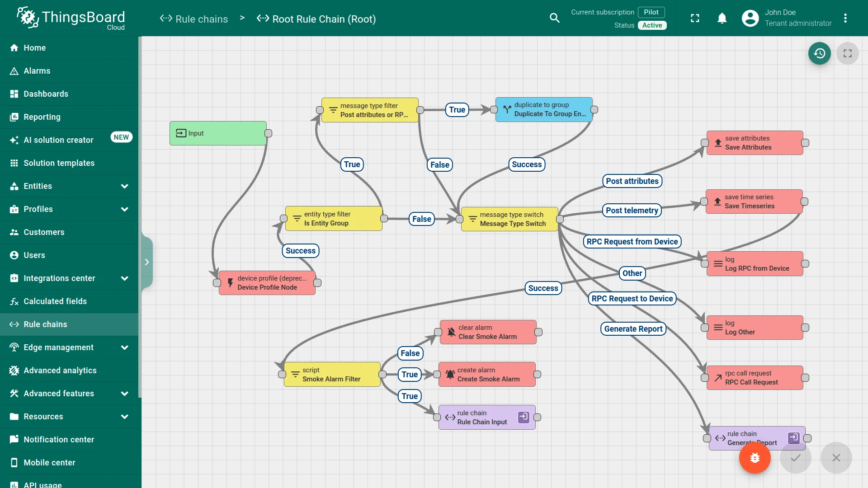Image resolution: width=868 pixels, height=488 pixels.
Task: Click the Pilot subscription badge
Action: pyautogui.click(x=651, y=12)
